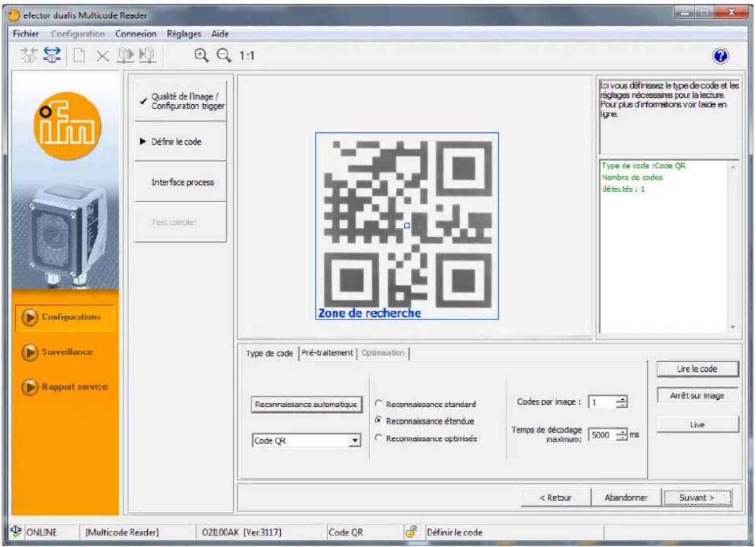
Task: Click 'Type de code :Code QR' result line
Action: tap(645, 166)
